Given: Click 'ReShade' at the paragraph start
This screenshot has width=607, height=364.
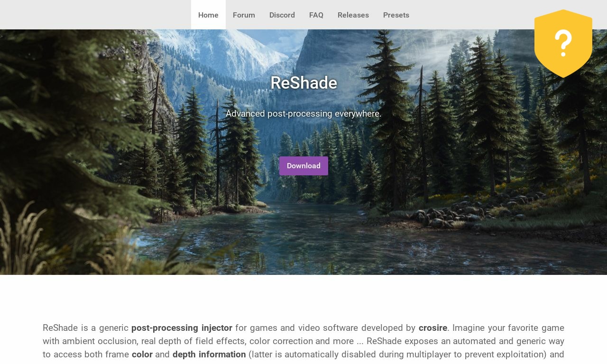Looking at the screenshot, I should pos(60,328).
